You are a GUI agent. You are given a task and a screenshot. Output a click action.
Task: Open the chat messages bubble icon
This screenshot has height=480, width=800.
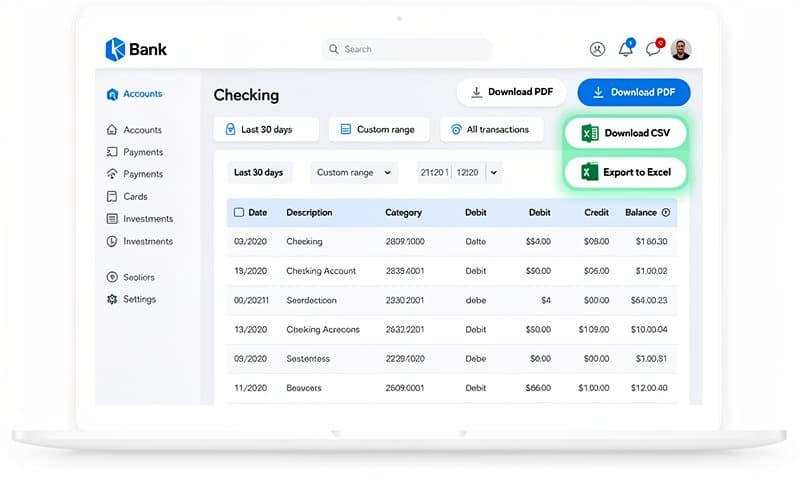tap(654, 48)
